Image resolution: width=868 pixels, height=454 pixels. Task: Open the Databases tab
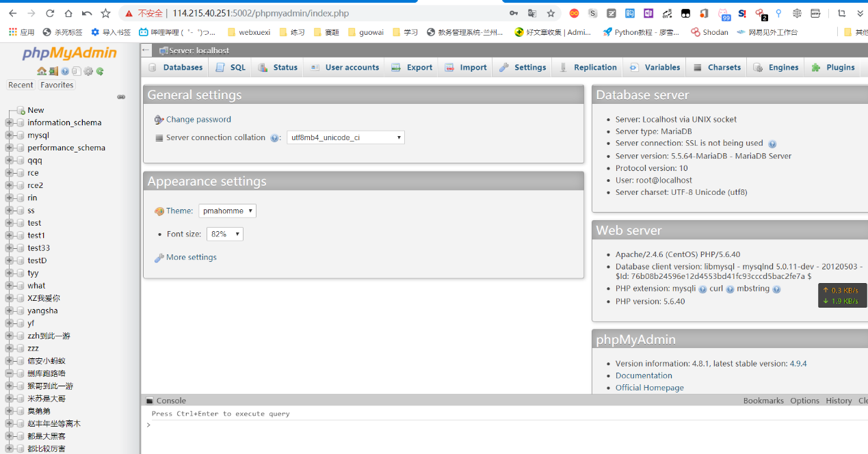[x=176, y=67]
